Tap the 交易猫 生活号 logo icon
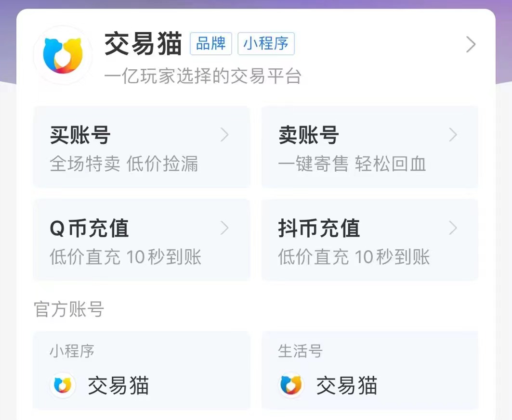This screenshot has width=512, height=420. click(x=291, y=385)
